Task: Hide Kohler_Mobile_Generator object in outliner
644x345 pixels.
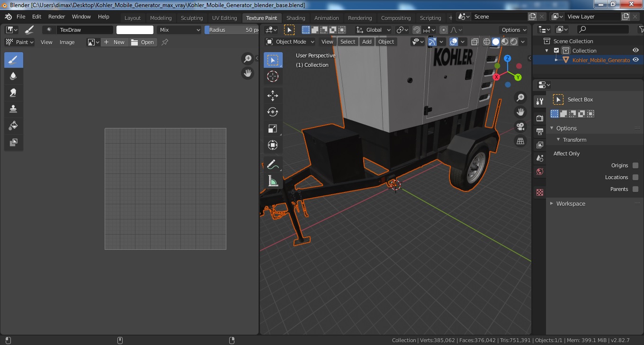Action: [636, 60]
